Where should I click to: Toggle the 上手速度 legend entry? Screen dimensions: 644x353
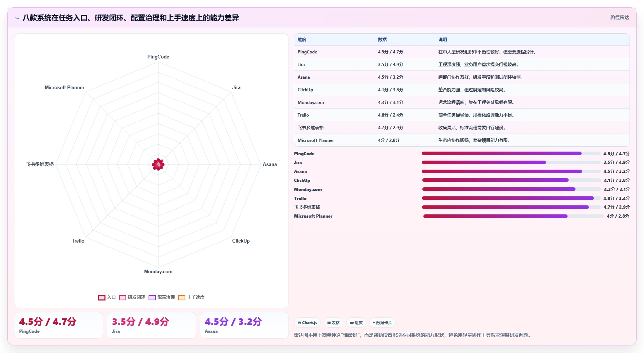point(191,297)
